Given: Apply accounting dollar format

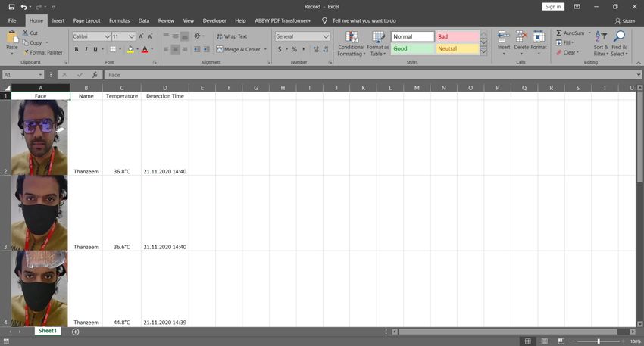Looking at the screenshot, I should (280, 49).
